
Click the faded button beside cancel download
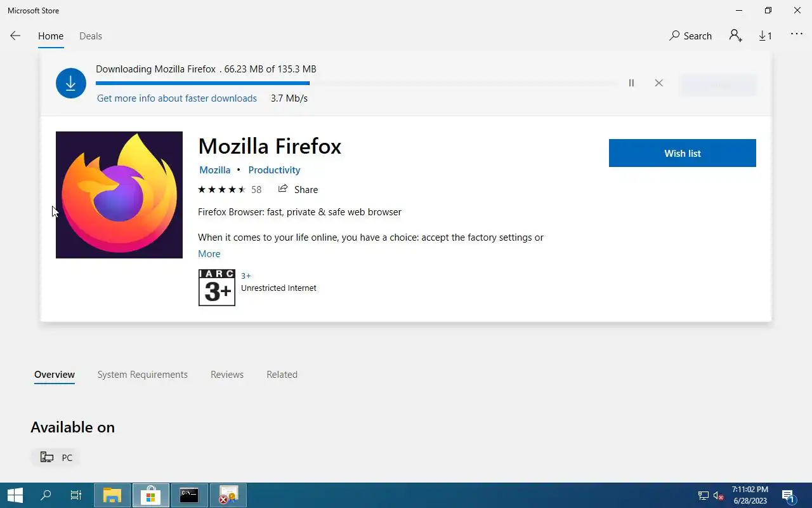[718, 85]
